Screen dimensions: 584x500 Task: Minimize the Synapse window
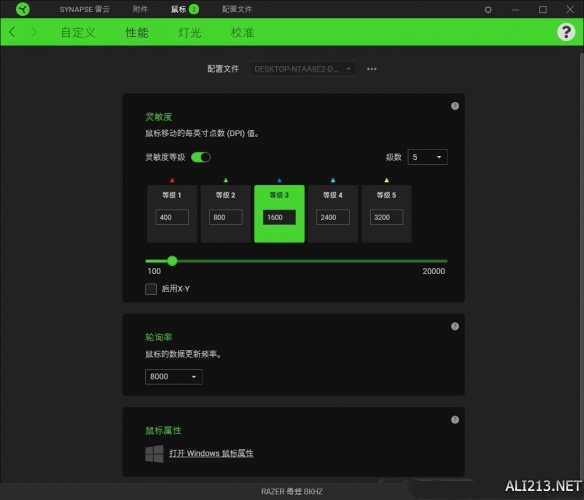pyautogui.click(x=515, y=10)
